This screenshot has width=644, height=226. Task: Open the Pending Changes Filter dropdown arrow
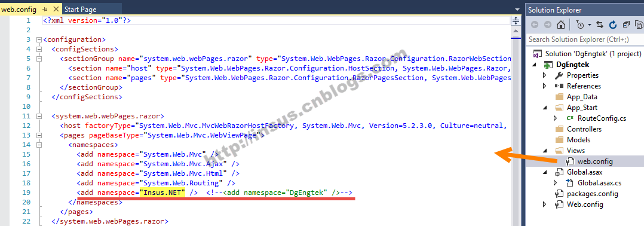590,25
